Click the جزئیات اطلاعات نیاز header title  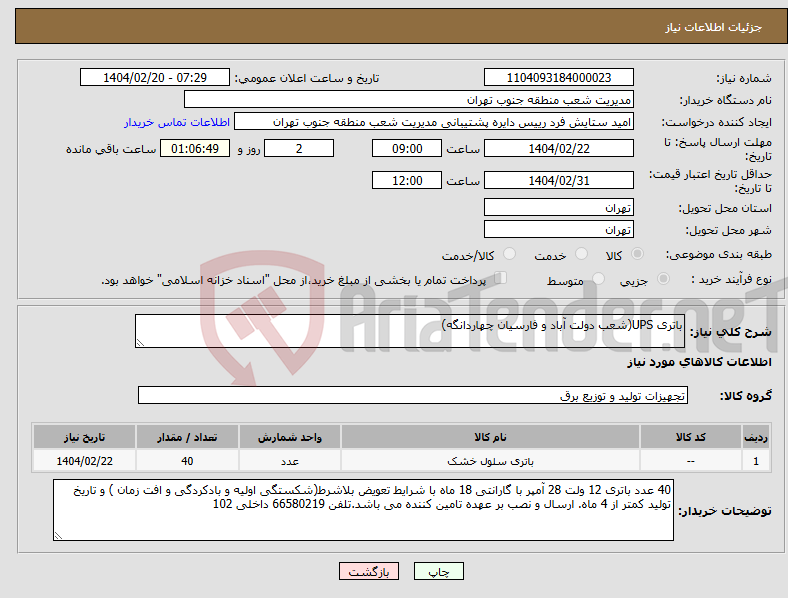pos(714,27)
